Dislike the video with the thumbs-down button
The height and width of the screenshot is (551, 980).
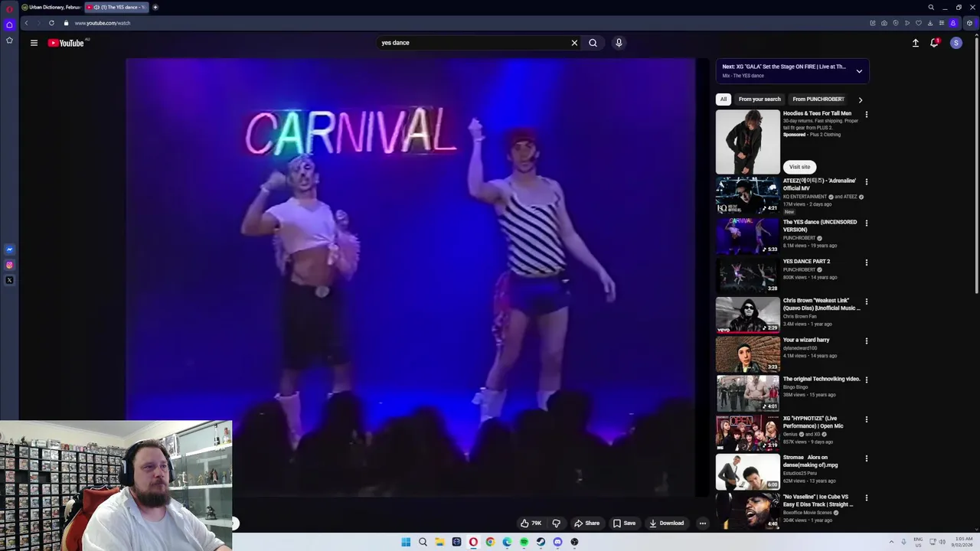557,523
